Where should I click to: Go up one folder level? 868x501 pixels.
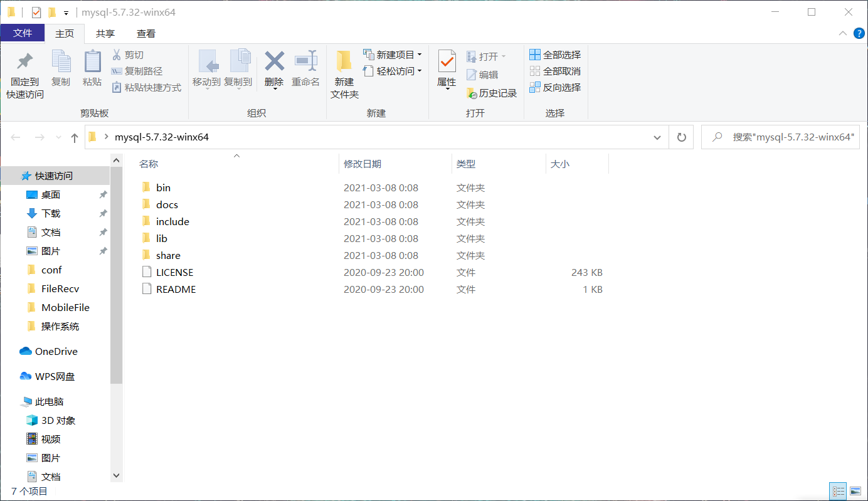click(75, 137)
